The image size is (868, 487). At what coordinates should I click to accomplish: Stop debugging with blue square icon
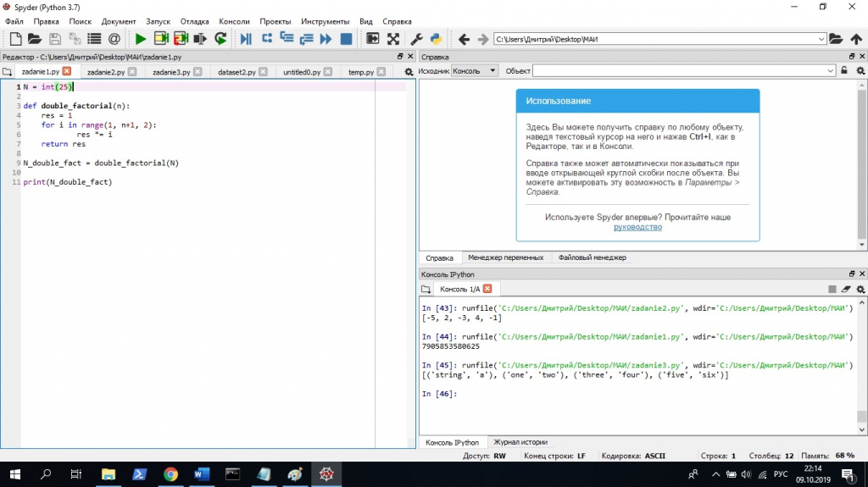pyautogui.click(x=346, y=39)
